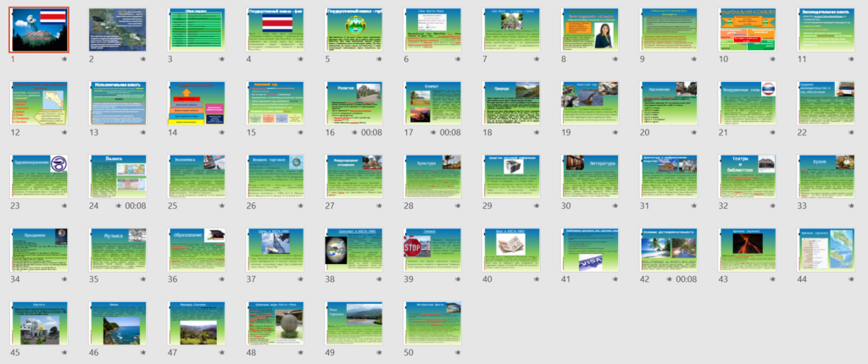Select slide 39 with the STOP sign

click(432, 248)
